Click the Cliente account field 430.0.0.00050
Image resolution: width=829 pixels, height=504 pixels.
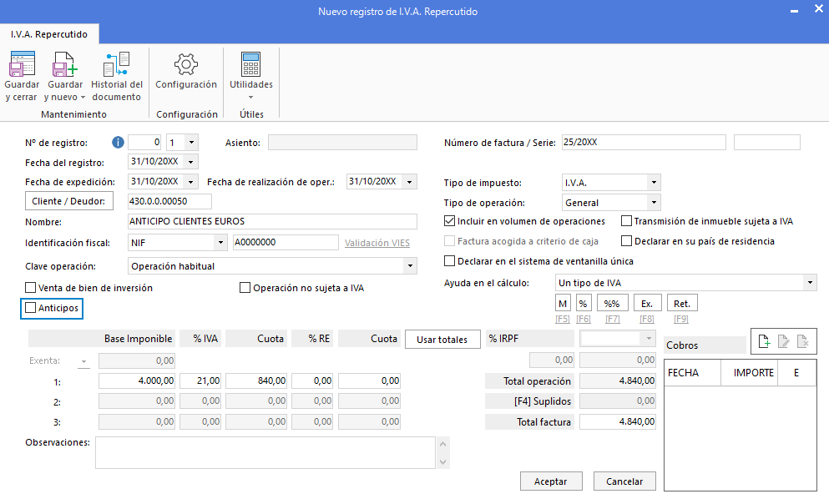click(x=169, y=201)
